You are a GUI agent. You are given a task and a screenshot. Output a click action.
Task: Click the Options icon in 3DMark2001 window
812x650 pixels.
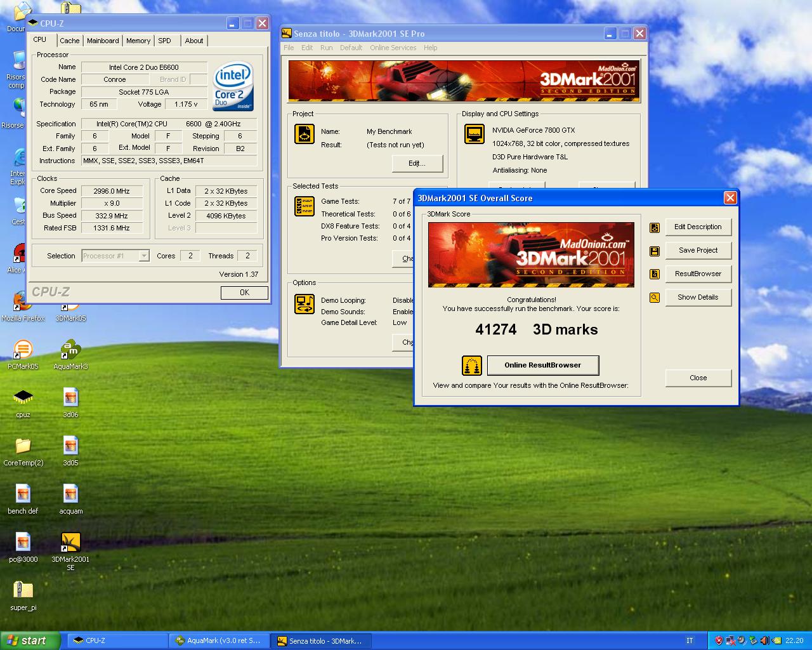[x=304, y=304]
